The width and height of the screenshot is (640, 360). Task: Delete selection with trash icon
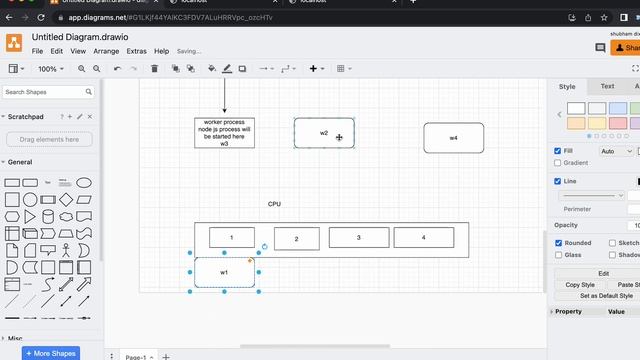[154, 69]
